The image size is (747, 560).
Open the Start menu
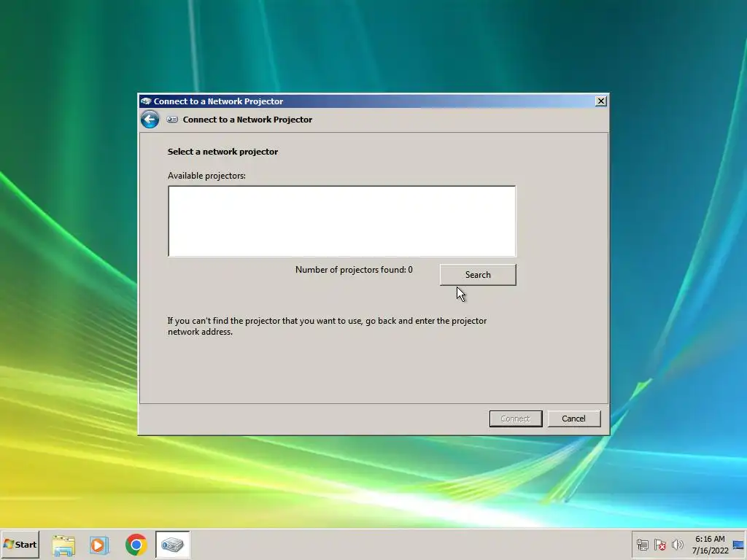[20, 544]
